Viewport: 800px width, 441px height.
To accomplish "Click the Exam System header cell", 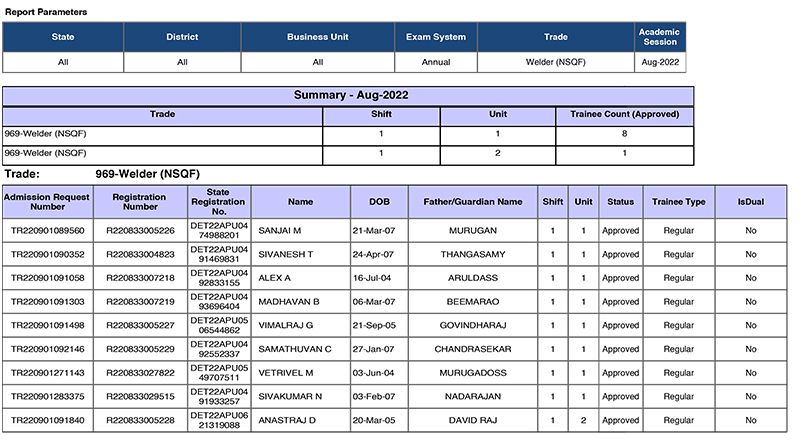I will click(435, 37).
